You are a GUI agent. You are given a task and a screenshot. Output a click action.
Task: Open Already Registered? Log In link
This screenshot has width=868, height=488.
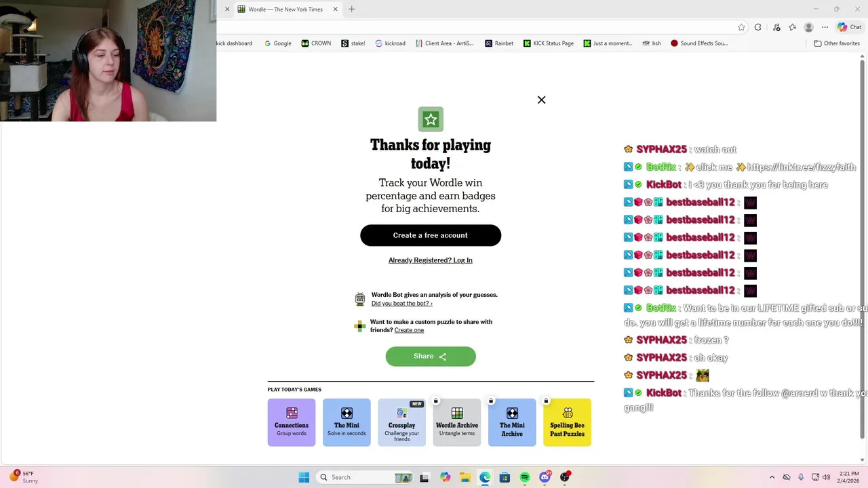(x=431, y=260)
